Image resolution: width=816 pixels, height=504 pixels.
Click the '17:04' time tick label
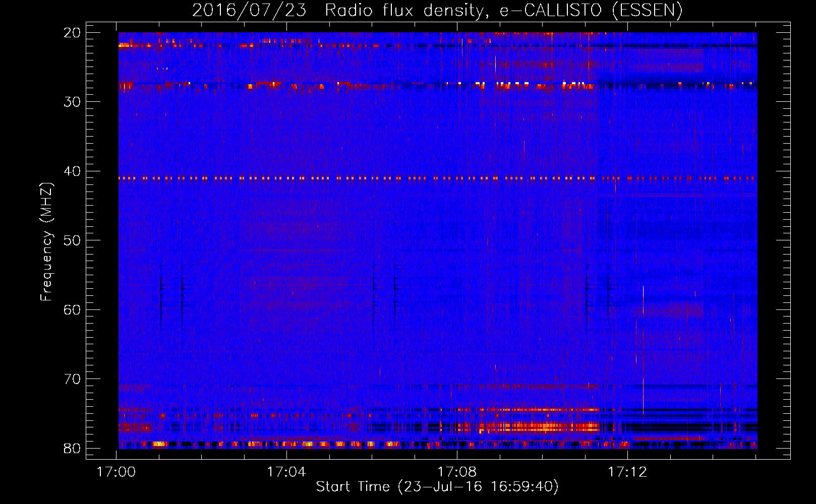pyautogui.click(x=286, y=472)
